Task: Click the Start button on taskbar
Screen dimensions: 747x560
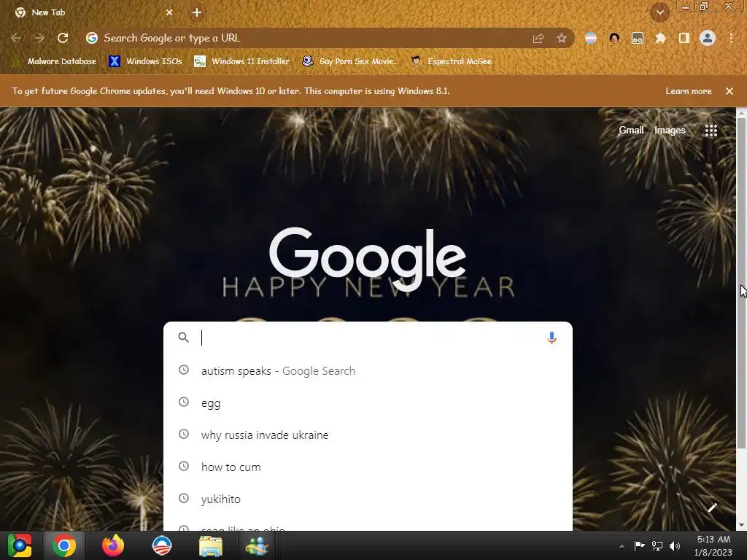Action: pos(20,545)
